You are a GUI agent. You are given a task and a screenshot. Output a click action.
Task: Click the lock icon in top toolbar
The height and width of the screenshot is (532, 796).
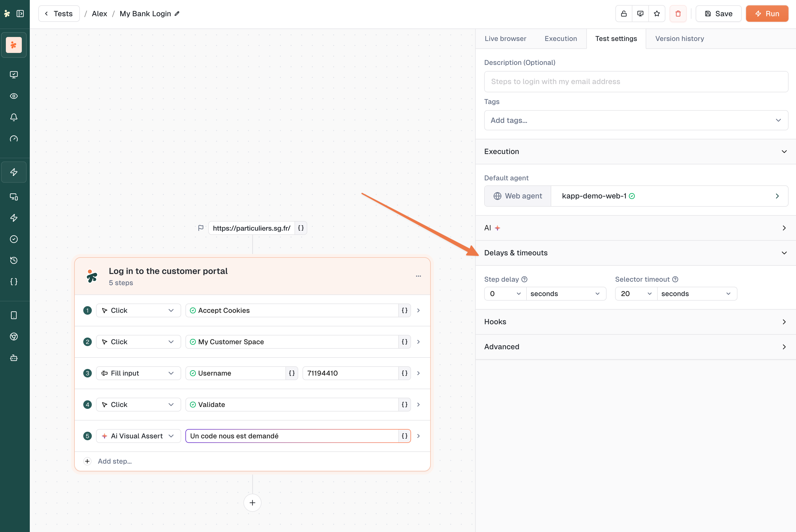coord(624,14)
